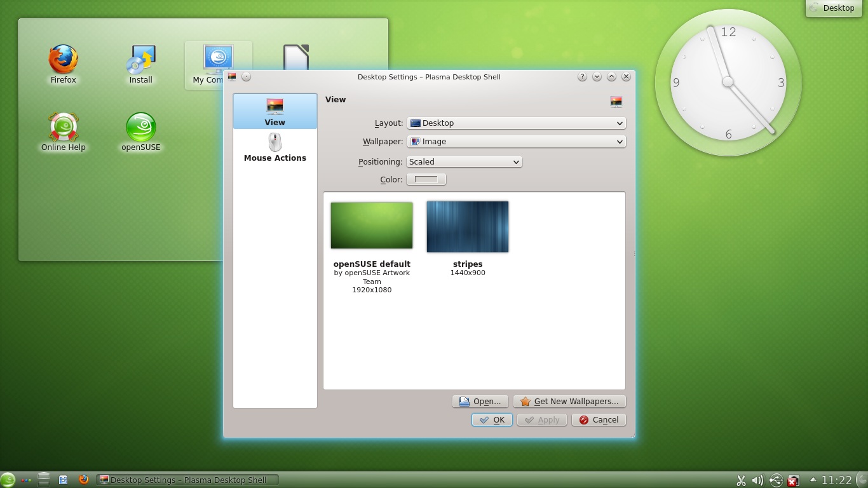Close the Desktop Settings dialog window
Viewport: 868px width, 488px height.
pos(626,77)
